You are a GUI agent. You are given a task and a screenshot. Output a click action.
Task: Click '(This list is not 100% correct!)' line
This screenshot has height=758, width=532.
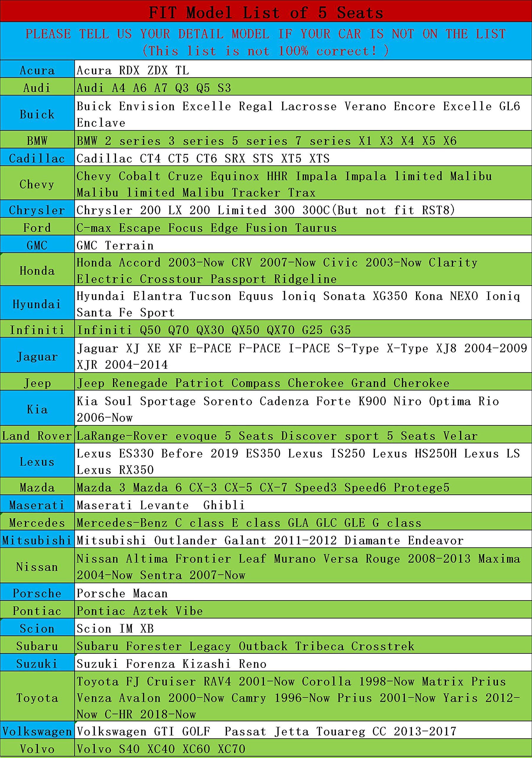266,51
